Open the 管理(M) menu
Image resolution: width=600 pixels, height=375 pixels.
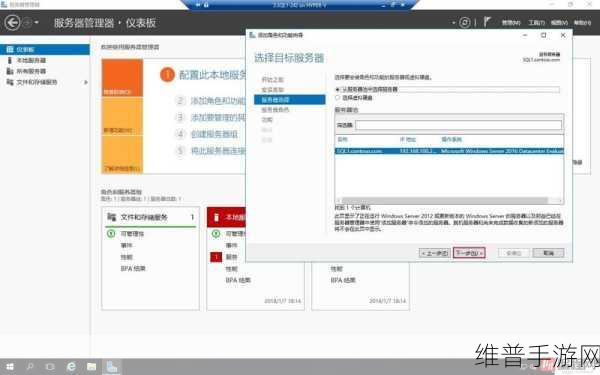click(511, 23)
